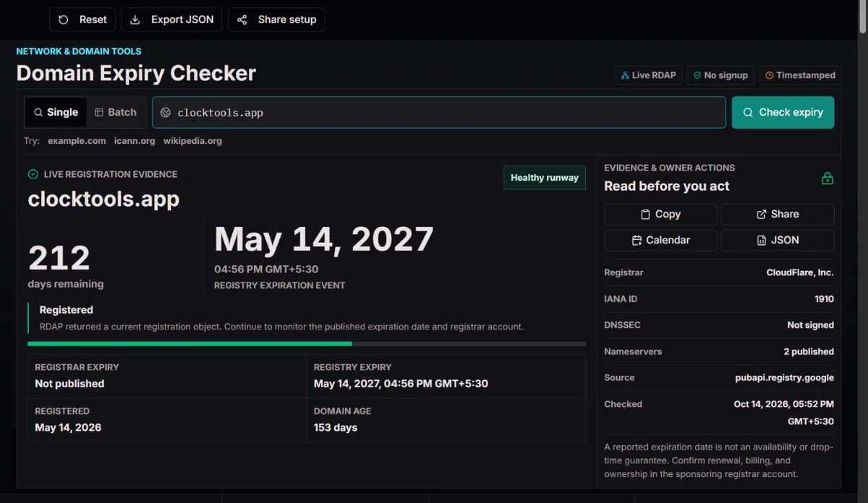868x503 pixels.
Task: Click the Export JSON button
Action: point(171,20)
